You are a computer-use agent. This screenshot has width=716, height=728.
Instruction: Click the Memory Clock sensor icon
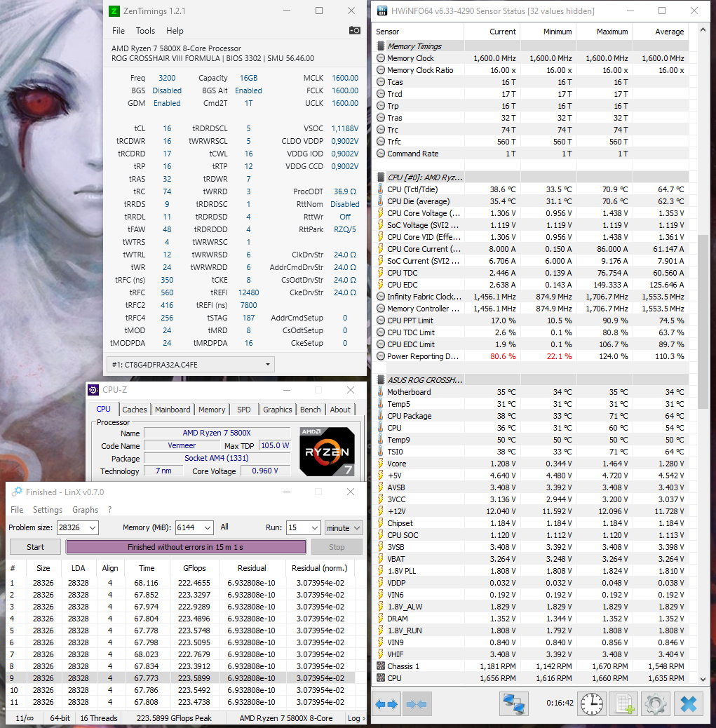[381, 58]
